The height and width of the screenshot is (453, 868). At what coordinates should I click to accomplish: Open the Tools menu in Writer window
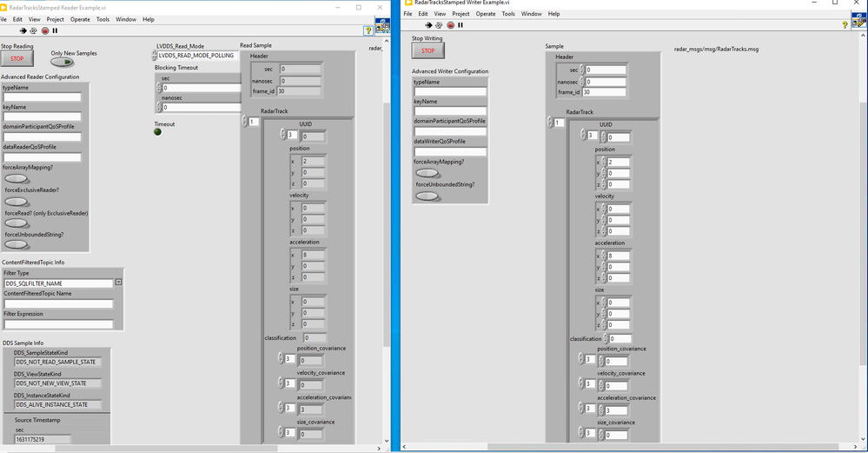[x=508, y=14]
